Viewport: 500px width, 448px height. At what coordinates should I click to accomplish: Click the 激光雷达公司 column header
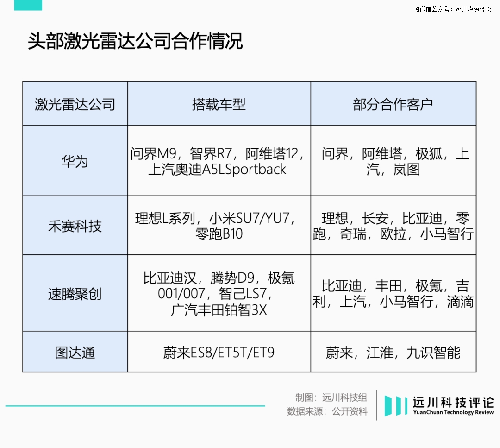(x=75, y=104)
